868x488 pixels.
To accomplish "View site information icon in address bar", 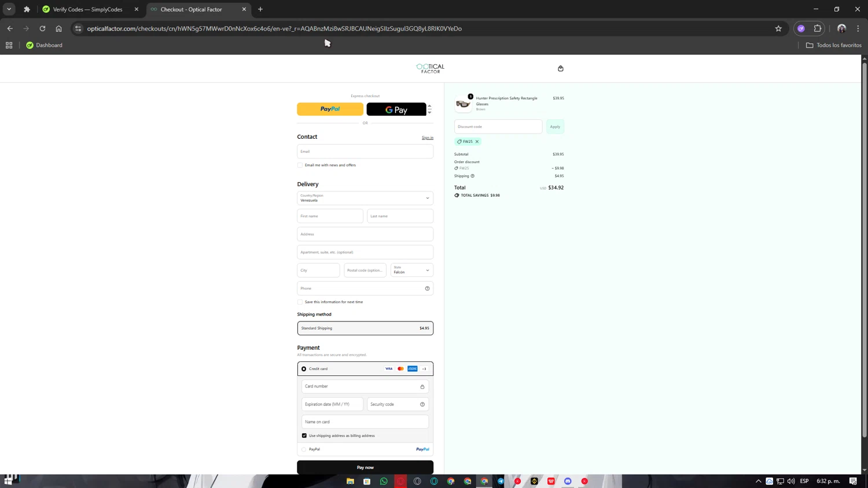I will coord(78,28).
